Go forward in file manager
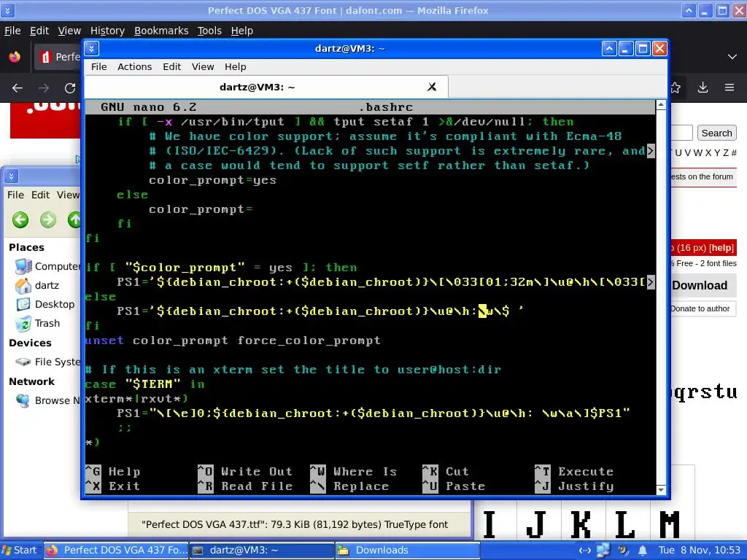This screenshot has height=560, width=747. coord(48,220)
